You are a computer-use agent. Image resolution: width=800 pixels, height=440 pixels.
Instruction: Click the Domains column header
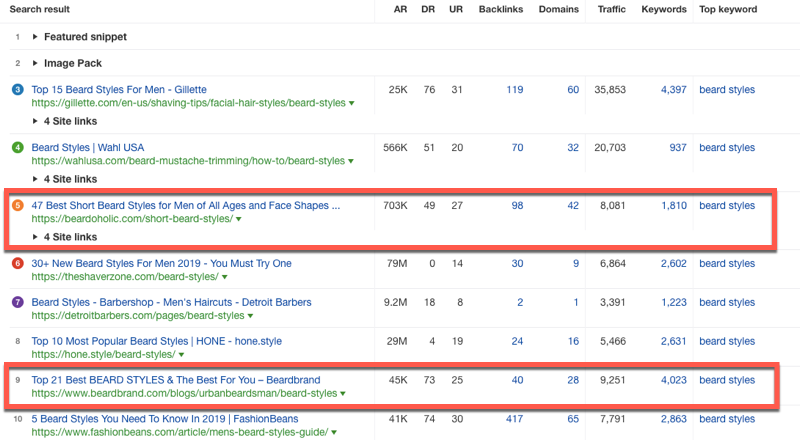560,10
